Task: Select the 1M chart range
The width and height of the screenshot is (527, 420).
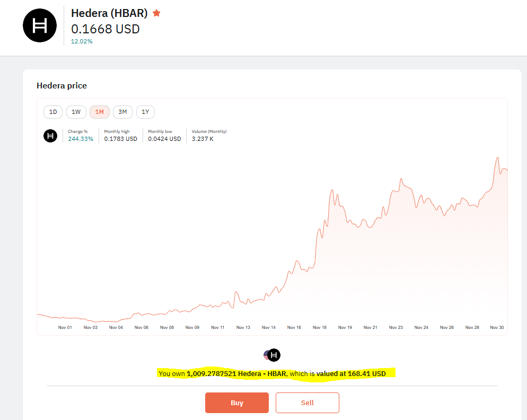Action: coord(100,112)
